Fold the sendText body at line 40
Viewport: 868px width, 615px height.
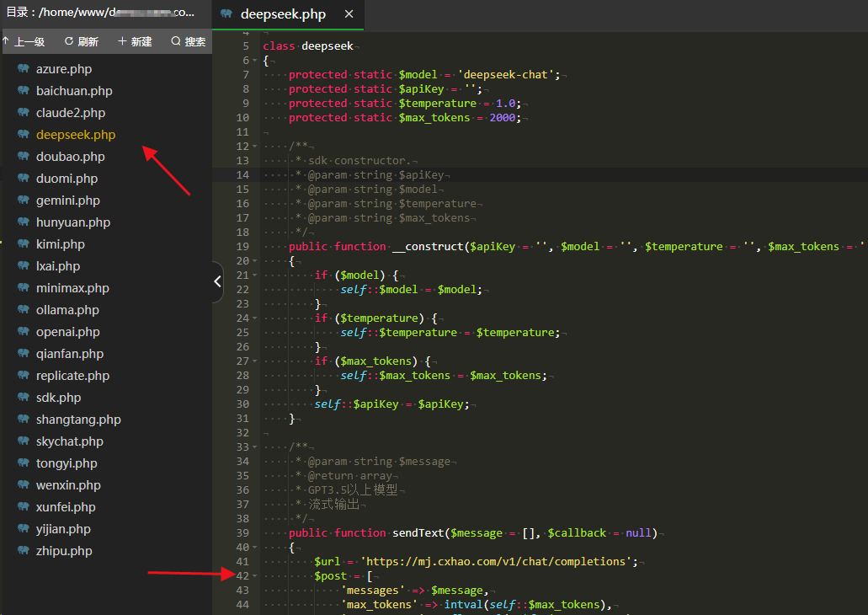(x=254, y=547)
